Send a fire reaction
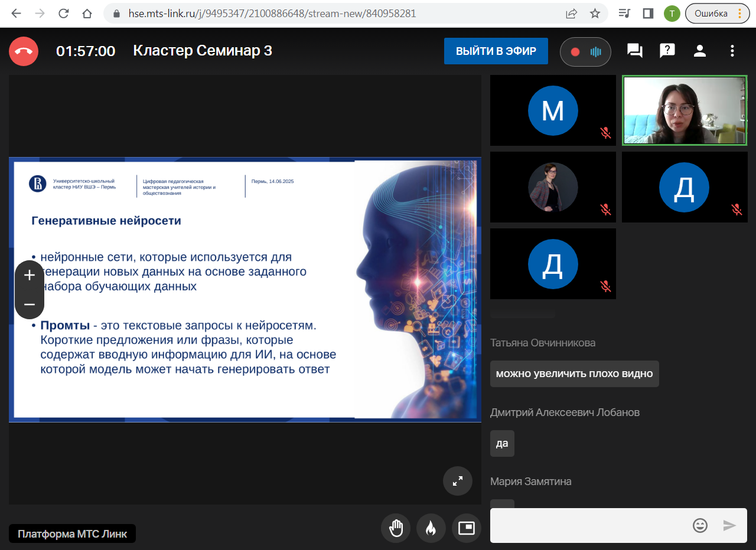 (x=431, y=528)
